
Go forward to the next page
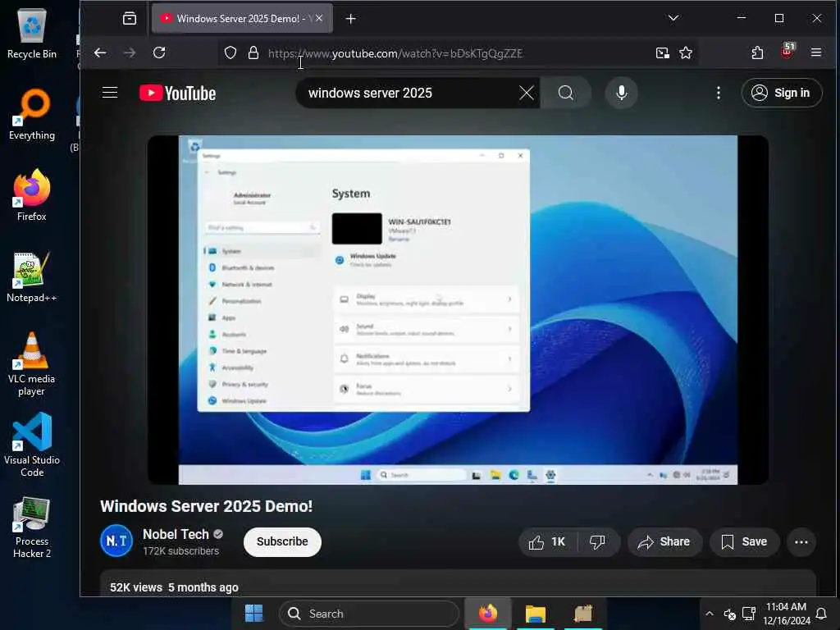pos(130,52)
